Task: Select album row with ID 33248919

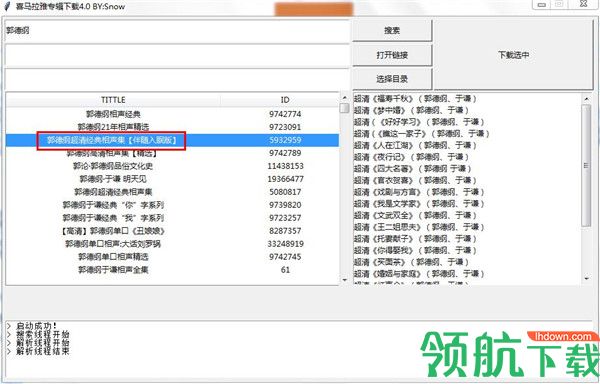Action: pyautogui.click(x=172, y=244)
